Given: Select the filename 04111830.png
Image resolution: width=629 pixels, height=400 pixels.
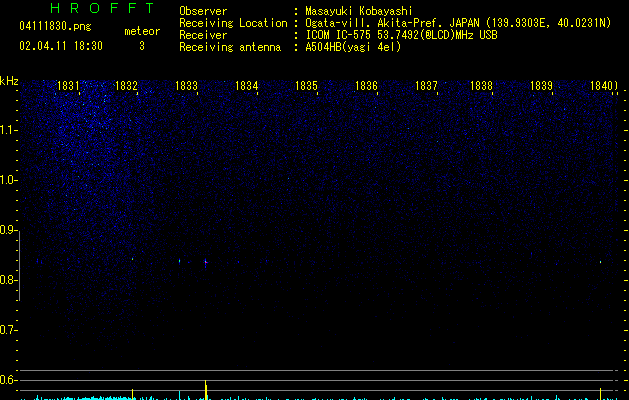Looking at the screenshot, I should (55, 26).
